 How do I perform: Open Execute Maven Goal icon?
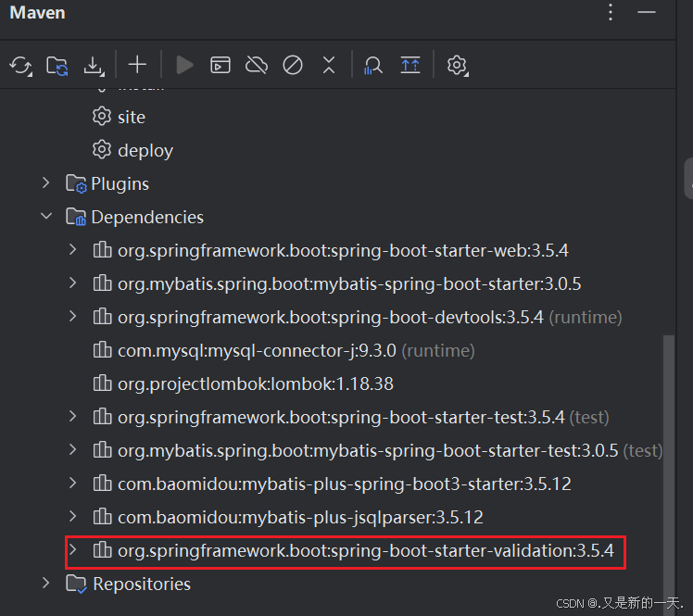(x=220, y=65)
